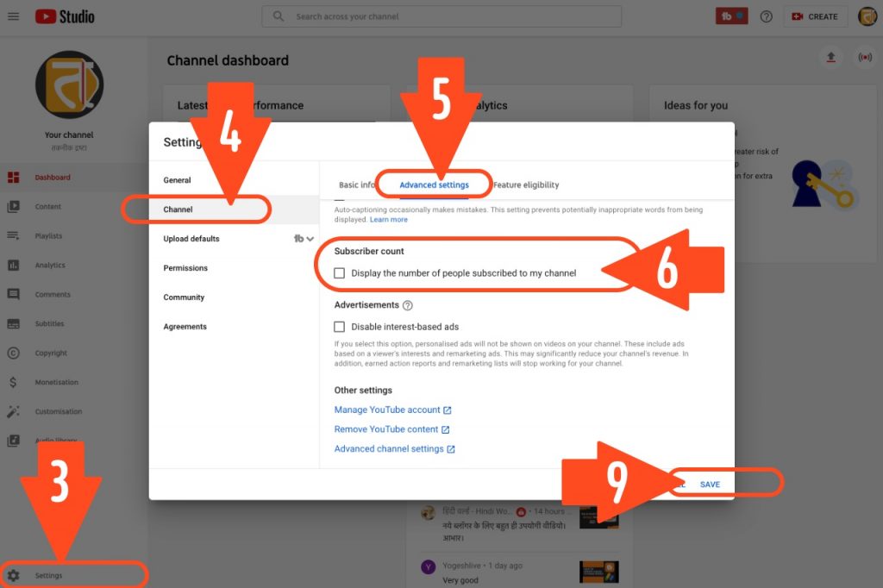Open the account avatar in top bar

(x=867, y=16)
